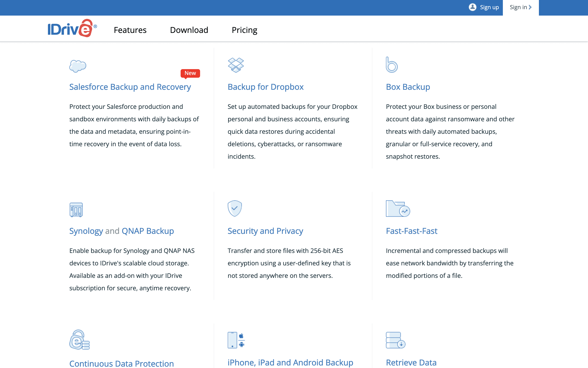
Task: Click the user avatar icon beside Sign up
Action: [472, 7]
